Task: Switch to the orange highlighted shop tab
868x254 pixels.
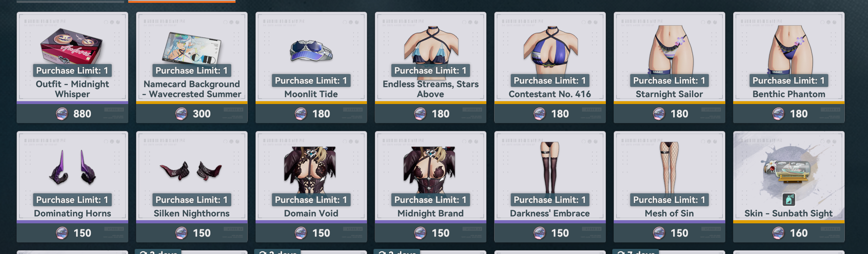Action: click(x=182, y=1)
